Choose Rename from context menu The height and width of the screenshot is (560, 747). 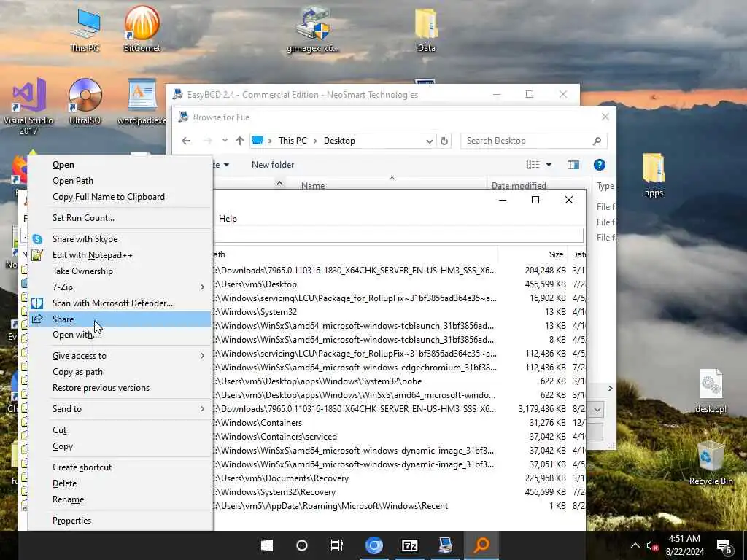119,499
